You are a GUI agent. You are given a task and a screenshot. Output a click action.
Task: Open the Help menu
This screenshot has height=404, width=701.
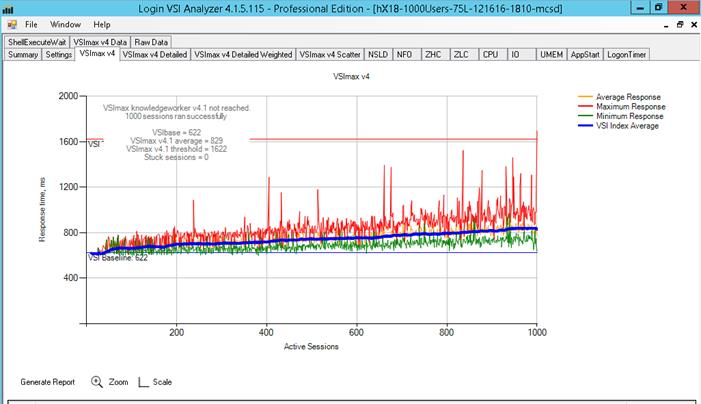tap(102, 25)
